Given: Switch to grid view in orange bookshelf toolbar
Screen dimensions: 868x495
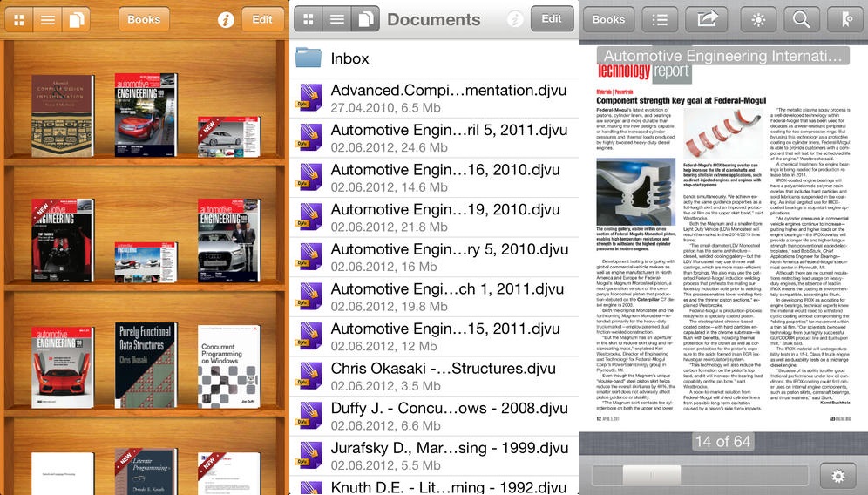Looking at the screenshot, I should click(x=19, y=19).
